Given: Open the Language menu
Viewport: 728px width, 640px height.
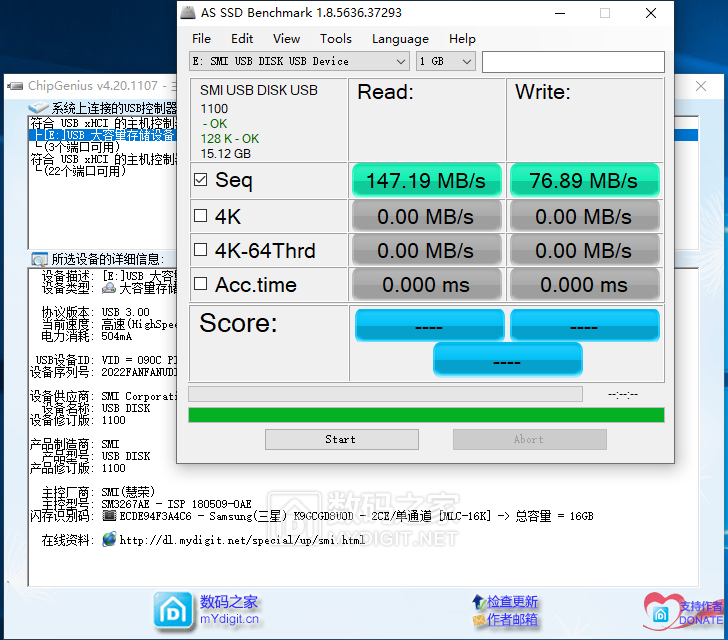Looking at the screenshot, I should (400, 39).
